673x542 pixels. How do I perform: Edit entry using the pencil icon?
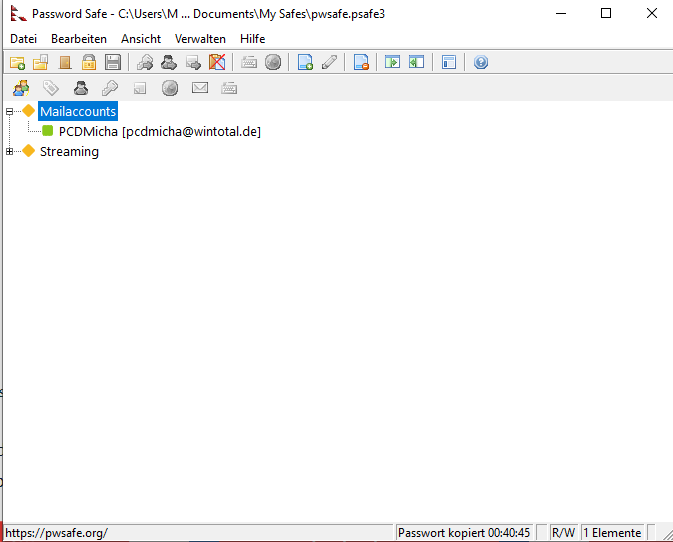tap(329, 63)
